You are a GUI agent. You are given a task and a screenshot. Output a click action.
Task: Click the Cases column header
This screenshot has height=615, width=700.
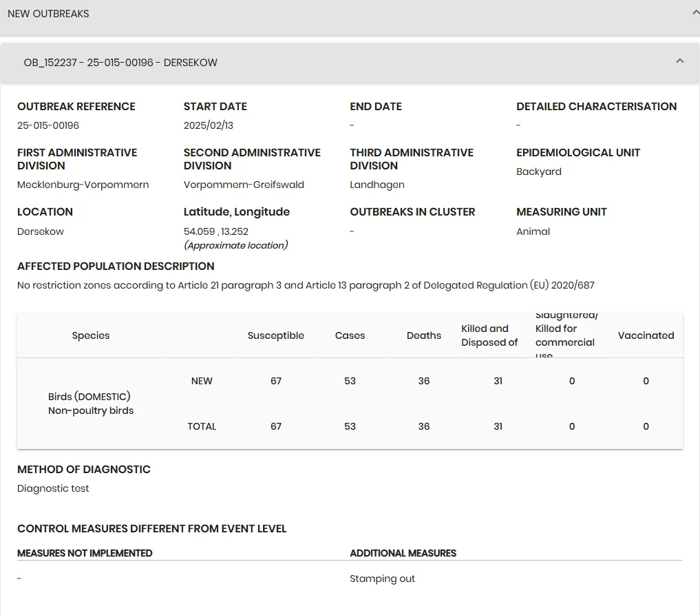point(350,335)
